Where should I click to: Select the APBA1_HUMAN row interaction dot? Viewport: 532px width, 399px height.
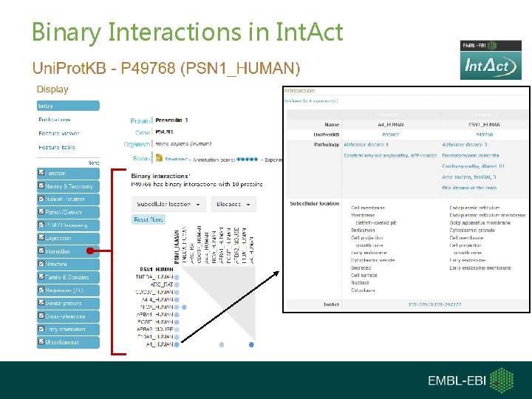[x=177, y=315]
